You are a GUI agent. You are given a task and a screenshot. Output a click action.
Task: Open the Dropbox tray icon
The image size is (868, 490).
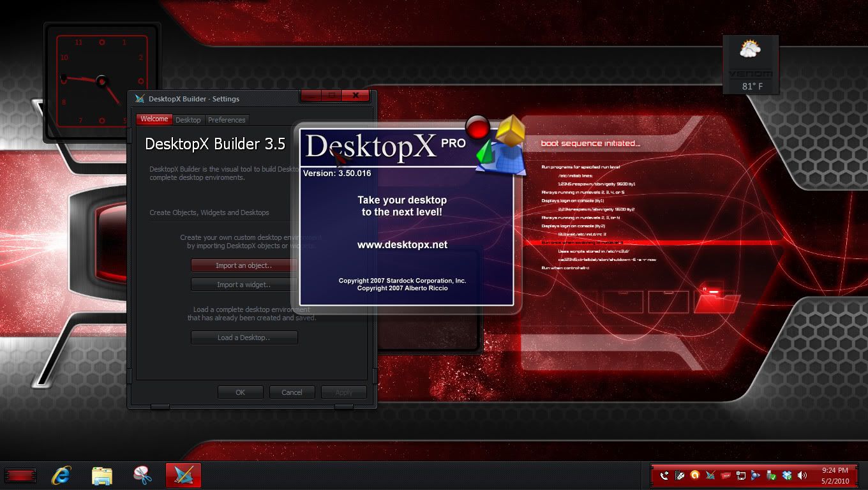(x=787, y=475)
